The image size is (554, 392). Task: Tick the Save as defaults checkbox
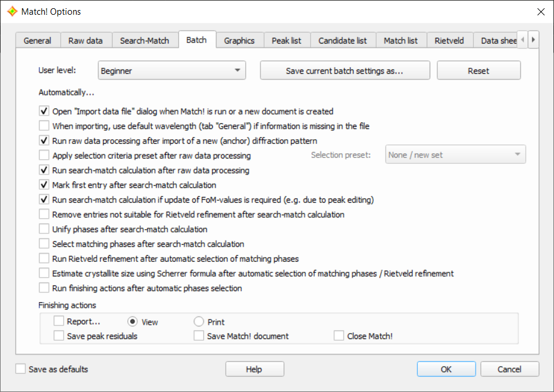(21, 368)
